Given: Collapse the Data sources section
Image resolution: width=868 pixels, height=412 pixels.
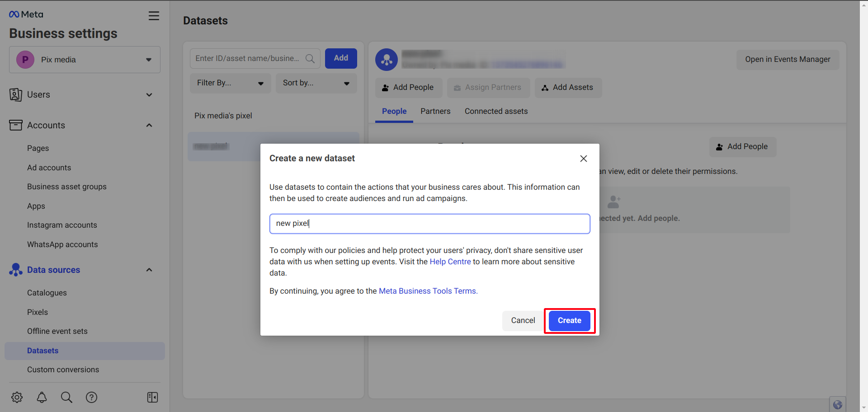Looking at the screenshot, I should pos(149,270).
